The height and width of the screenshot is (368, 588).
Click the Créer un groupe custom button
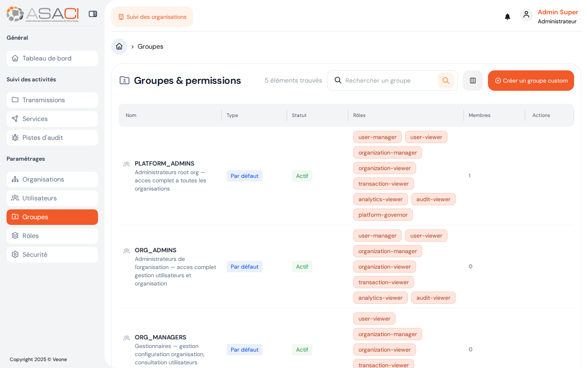pyautogui.click(x=531, y=81)
